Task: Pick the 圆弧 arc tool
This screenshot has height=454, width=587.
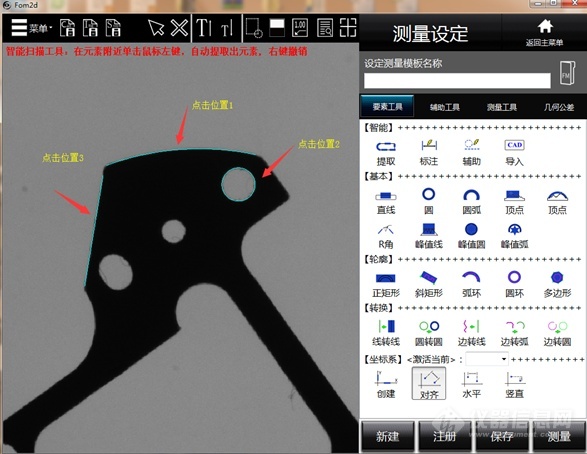Action: pyautogui.click(x=471, y=201)
